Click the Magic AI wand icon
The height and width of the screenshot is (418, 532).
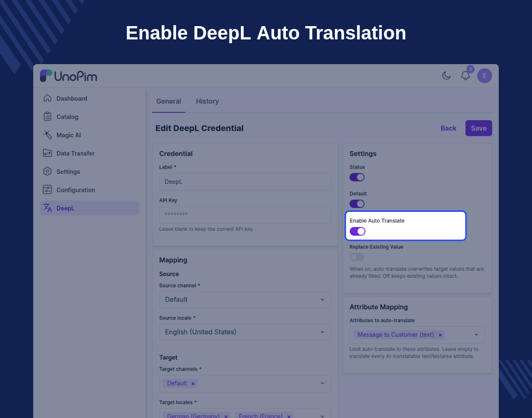pos(47,135)
